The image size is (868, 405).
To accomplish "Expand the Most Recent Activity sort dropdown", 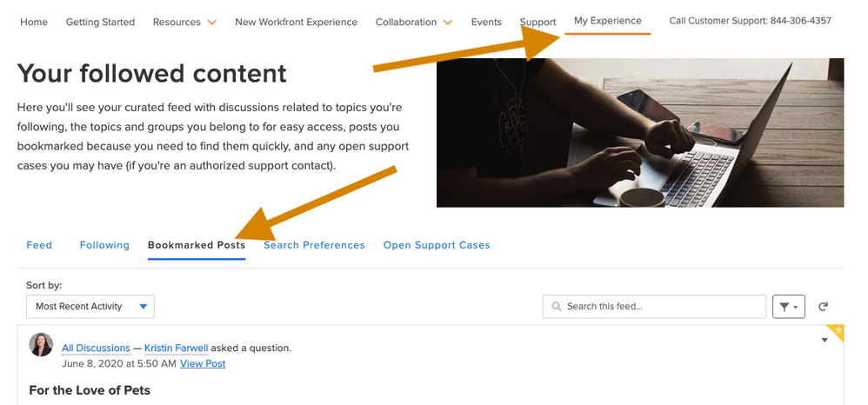I will tap(90, 306).
